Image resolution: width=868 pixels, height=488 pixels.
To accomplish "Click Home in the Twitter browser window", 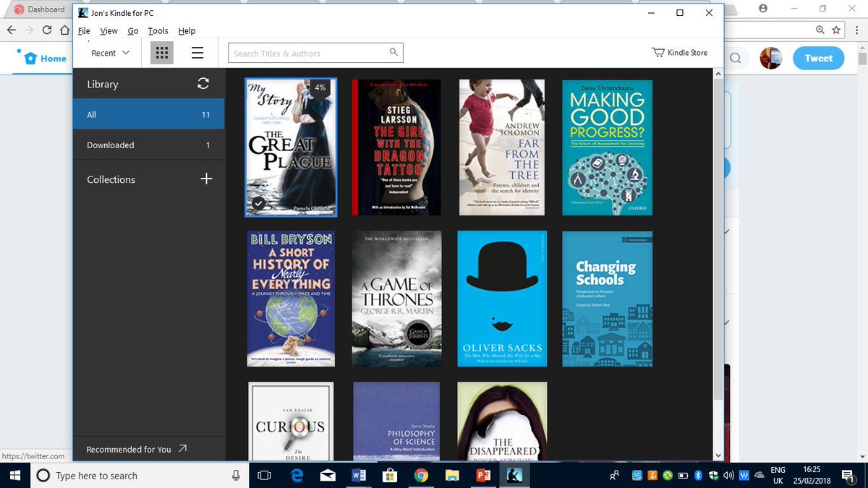I will [x=45, y=59].
